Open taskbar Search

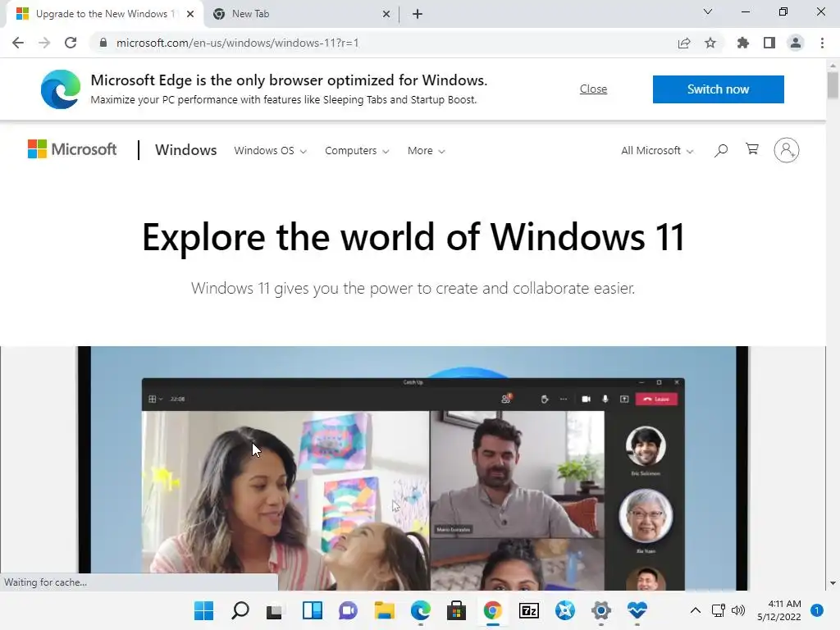(x=240, y=610)
